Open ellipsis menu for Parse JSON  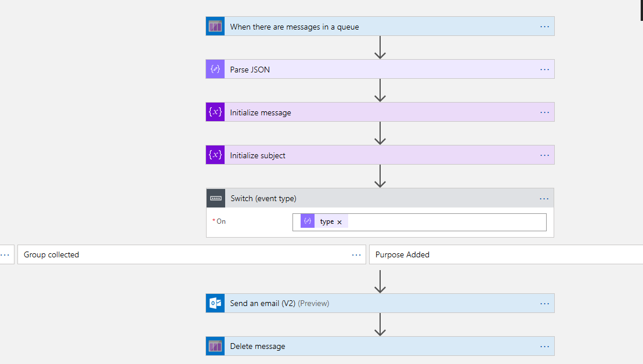pyautogui.click(x=544, y=70)
